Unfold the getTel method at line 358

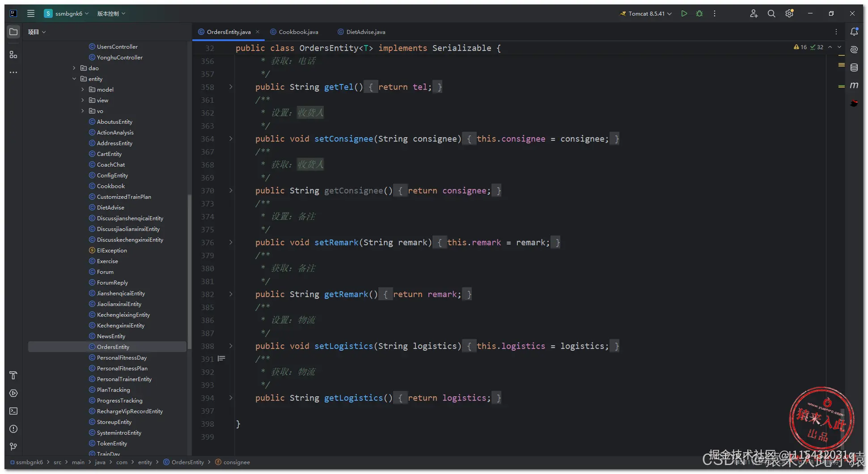coord(231,87)
